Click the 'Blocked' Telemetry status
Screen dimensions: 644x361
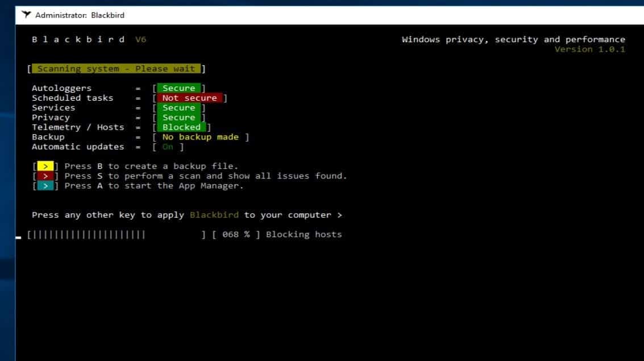[181, 127]
